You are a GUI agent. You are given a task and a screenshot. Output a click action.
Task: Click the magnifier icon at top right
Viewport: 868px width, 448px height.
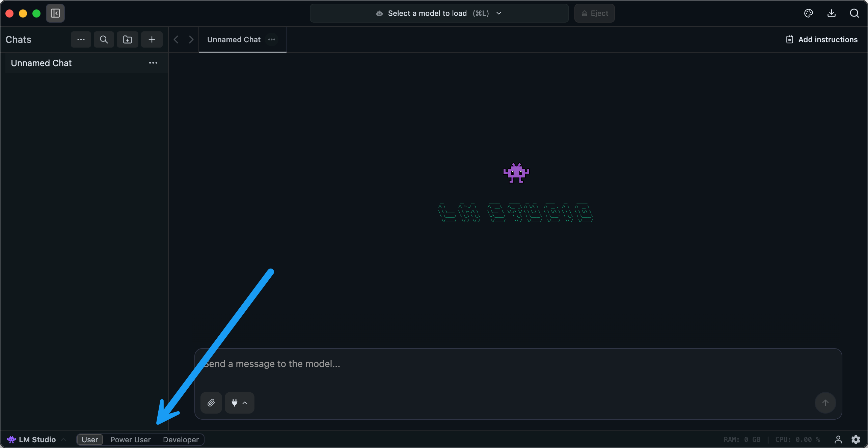(854, 13)
